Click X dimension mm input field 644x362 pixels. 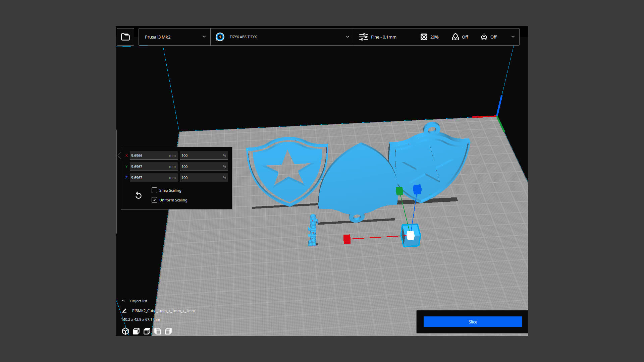(x=149, y=156)
